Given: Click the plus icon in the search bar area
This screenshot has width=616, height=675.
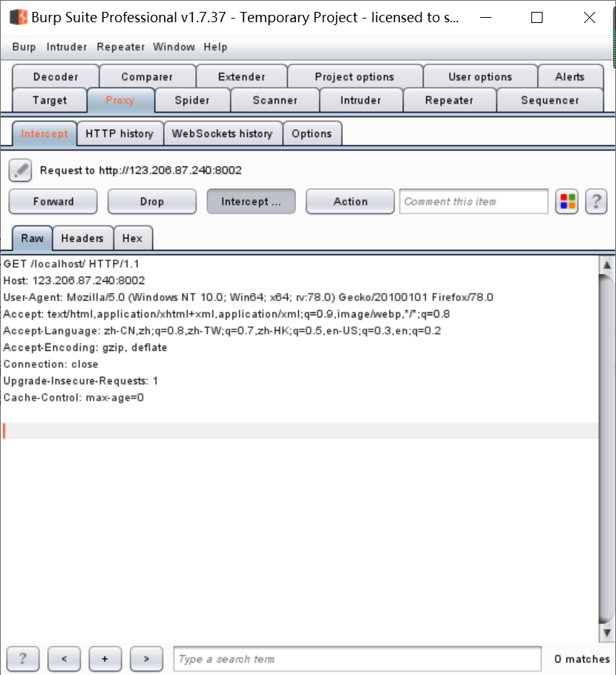Looking at the screenshot, I should tap(105, 659).
